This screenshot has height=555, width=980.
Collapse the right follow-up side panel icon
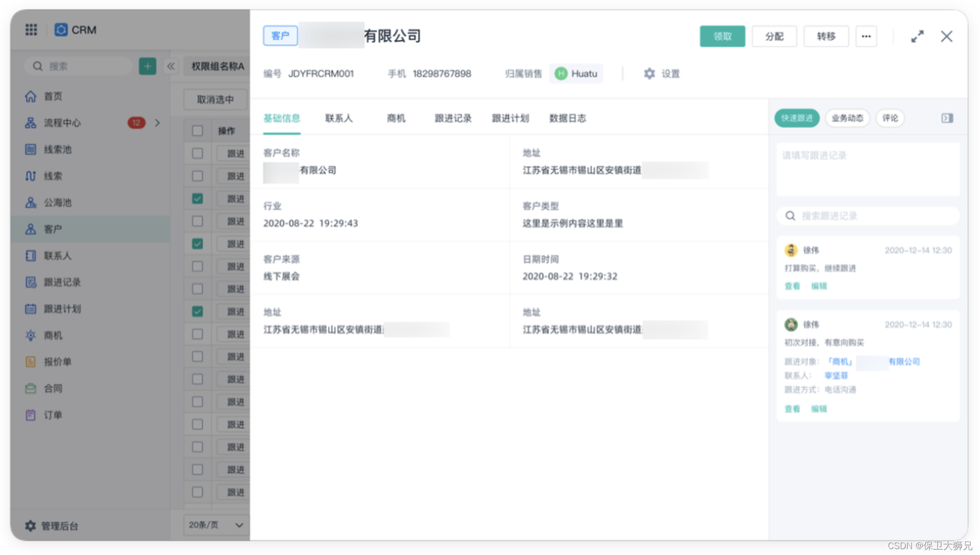[947, 118]
